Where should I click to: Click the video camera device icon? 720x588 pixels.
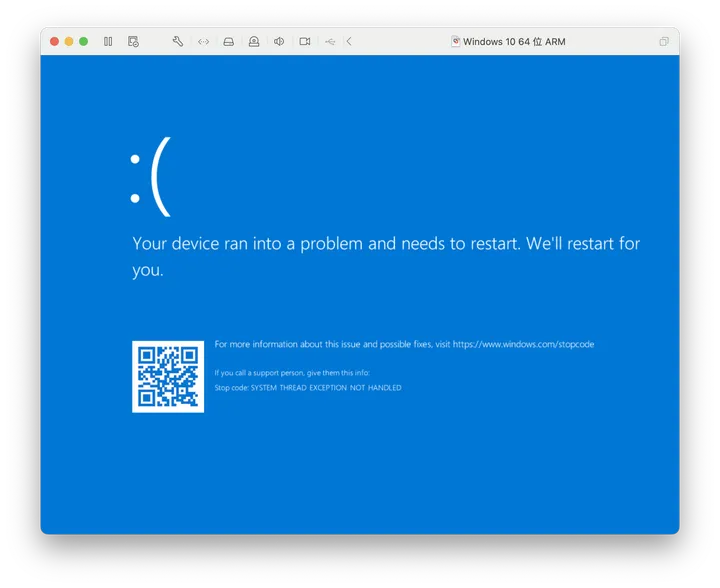(x=305, y=41)
